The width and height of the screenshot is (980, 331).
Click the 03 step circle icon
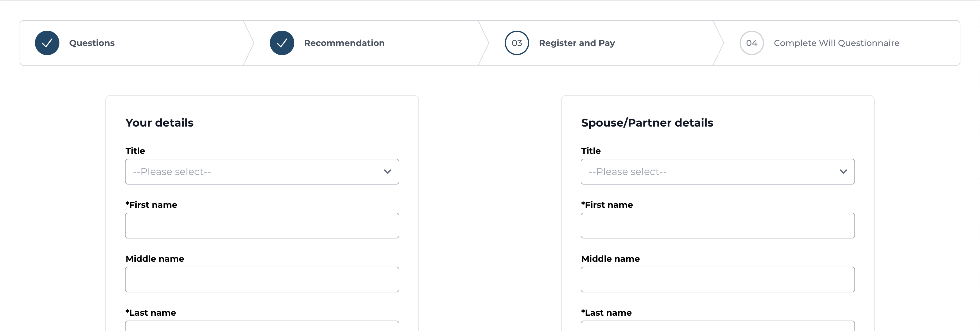coord(517,43)
